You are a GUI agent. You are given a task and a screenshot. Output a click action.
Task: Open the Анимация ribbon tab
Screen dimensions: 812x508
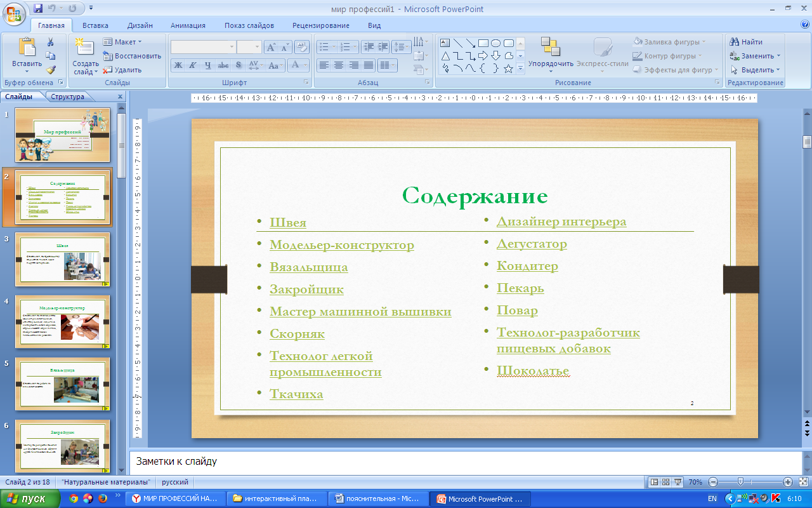click(188, 25)
